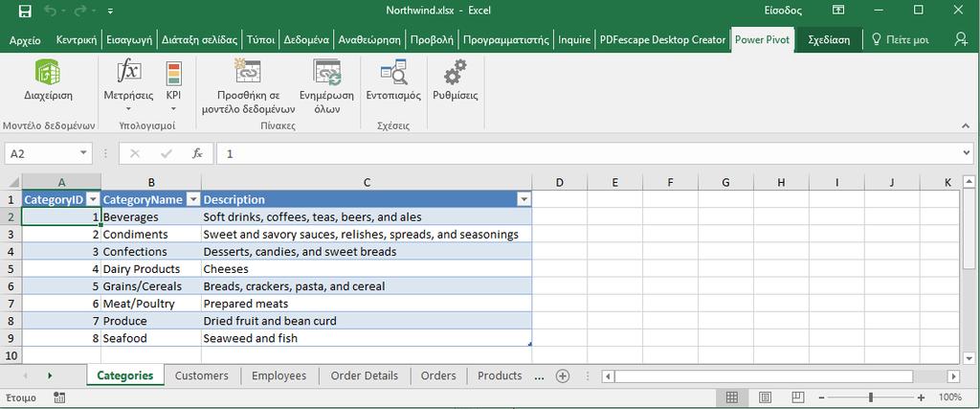Viewport: 980px width, 409px height.
Task: Open the CategoryID filter dropdown
Action: point(93,199)
